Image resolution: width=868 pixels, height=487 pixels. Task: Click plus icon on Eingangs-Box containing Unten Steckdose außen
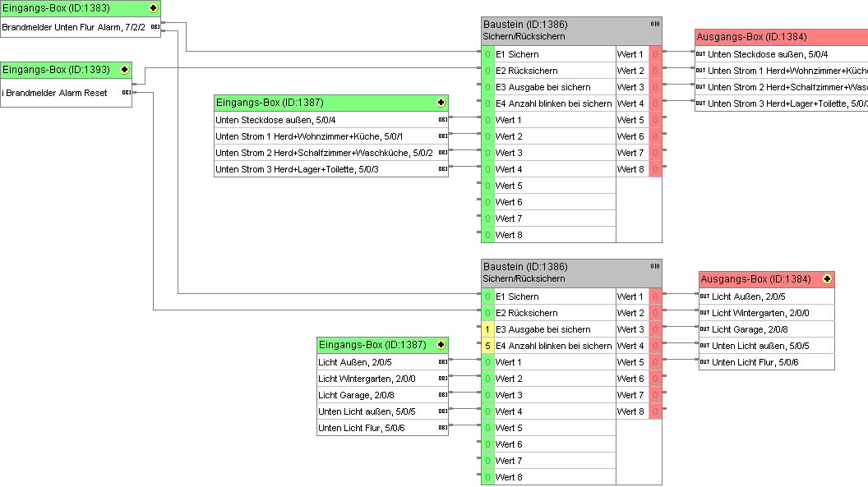(441, 103)
